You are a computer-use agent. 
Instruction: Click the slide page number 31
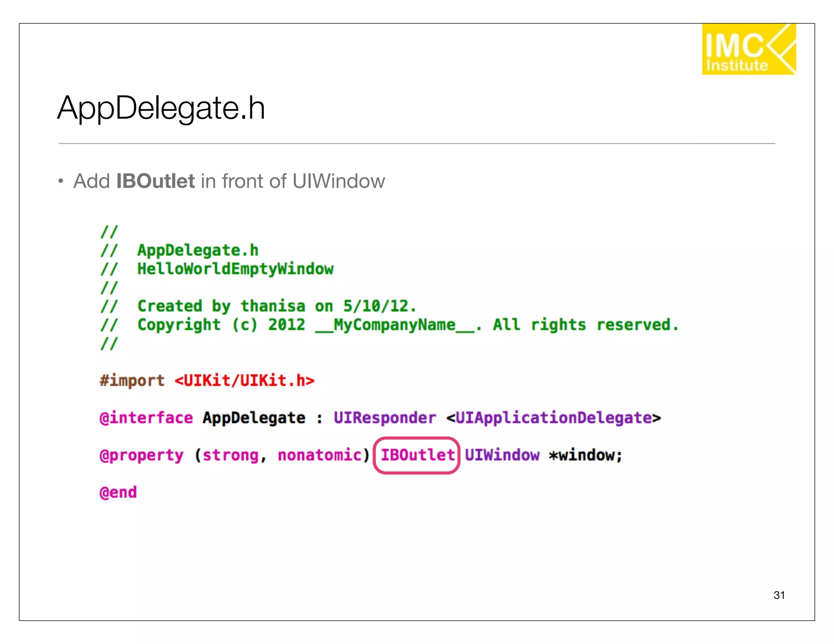pyautogui.click(x=779, y=595)
